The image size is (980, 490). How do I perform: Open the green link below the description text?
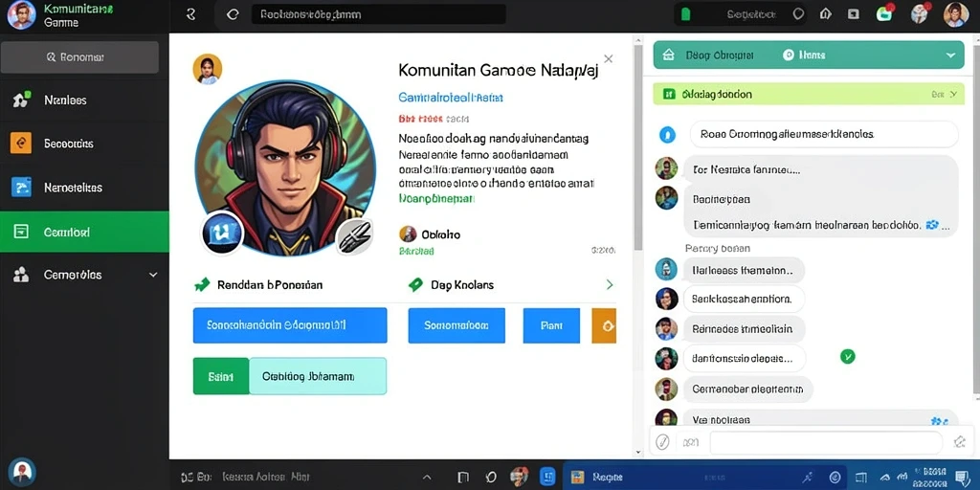[x=436, y=199]
